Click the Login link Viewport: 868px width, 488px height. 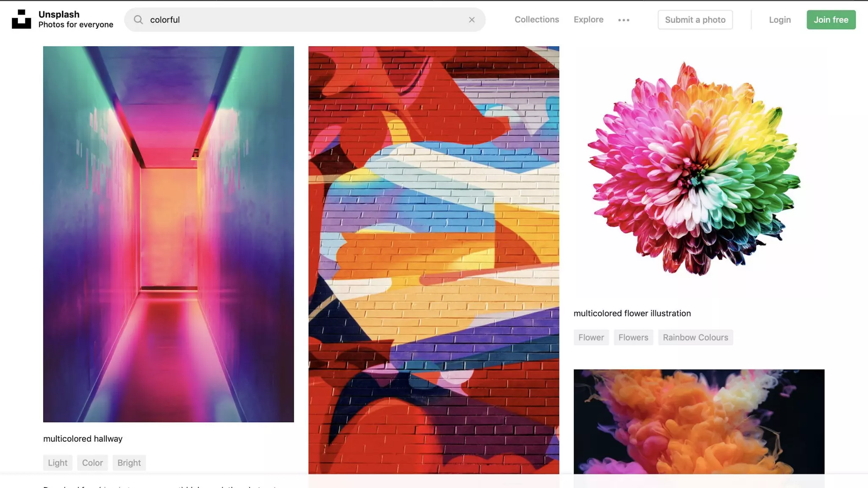pyautogui.click(x=780, y=19)
